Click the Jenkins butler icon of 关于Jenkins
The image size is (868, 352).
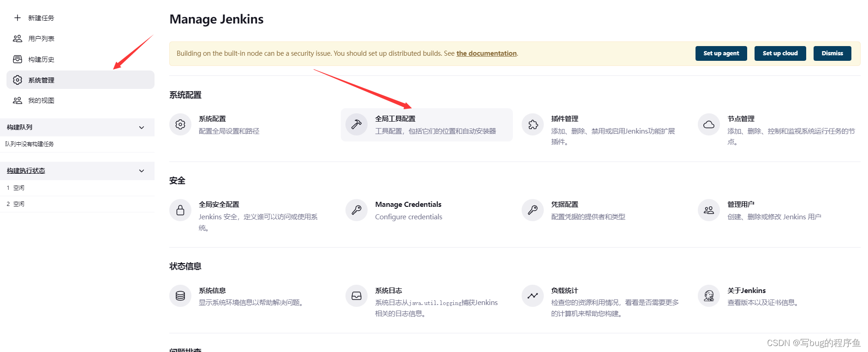point(709,296)
